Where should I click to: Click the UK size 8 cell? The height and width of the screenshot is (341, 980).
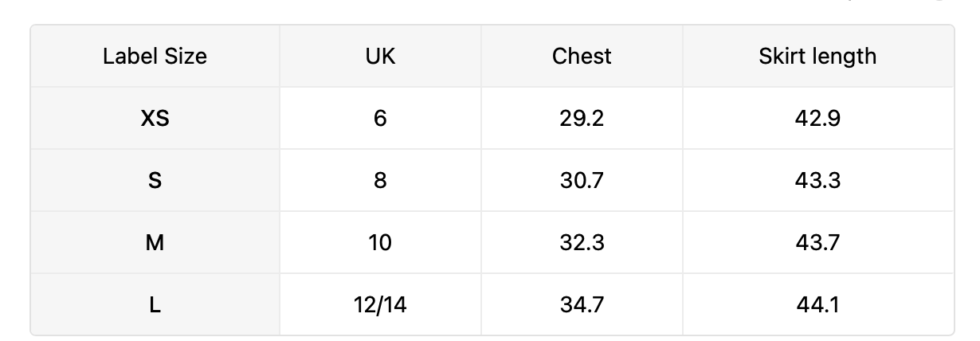click(x=380, y=180)
